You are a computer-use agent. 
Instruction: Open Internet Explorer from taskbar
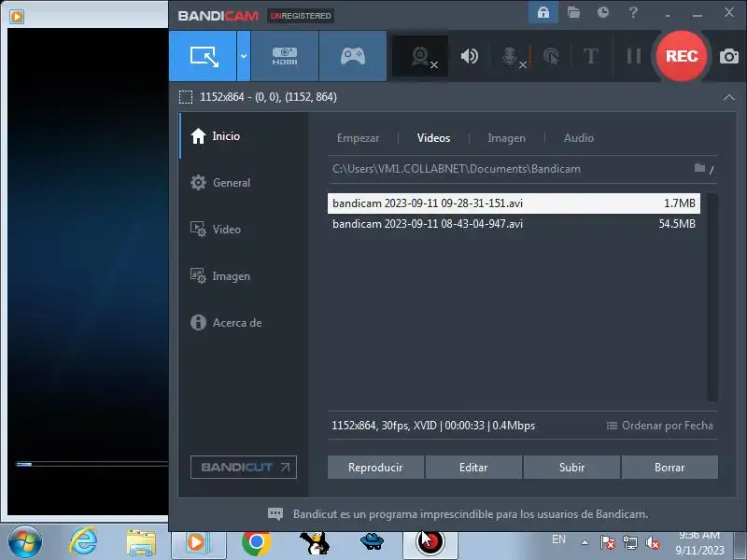tap(83, 542)
